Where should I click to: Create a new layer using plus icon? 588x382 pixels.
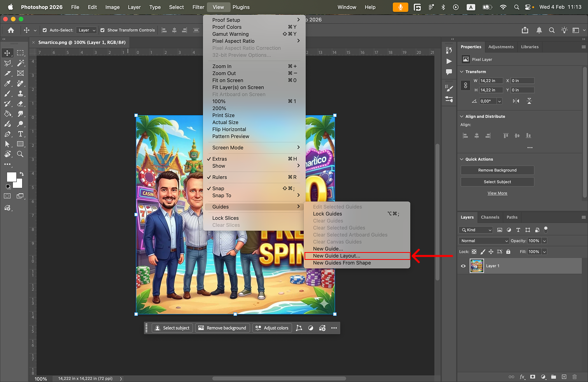[x=564, y=377]
